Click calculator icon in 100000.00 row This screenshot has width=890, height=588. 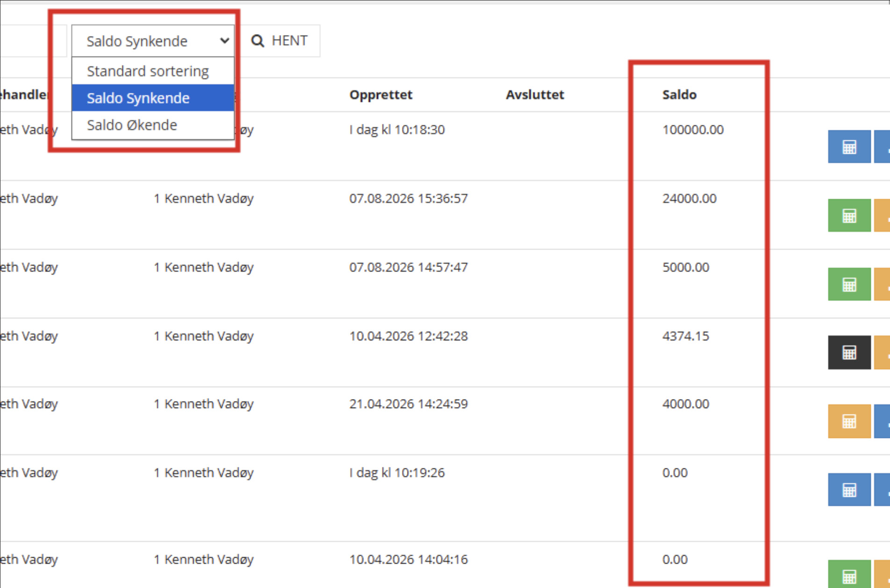pyautogui.click(x=849, y=147)
